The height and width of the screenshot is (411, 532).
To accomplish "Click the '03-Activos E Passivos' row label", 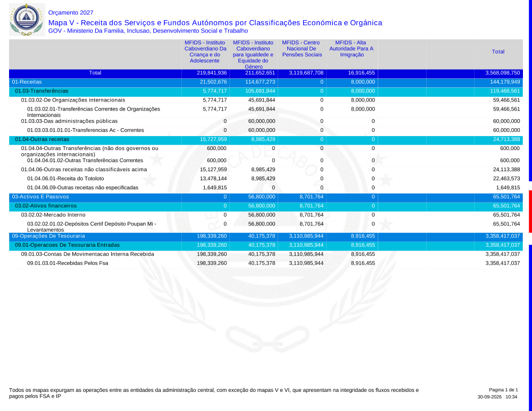I will coord(40,197).
